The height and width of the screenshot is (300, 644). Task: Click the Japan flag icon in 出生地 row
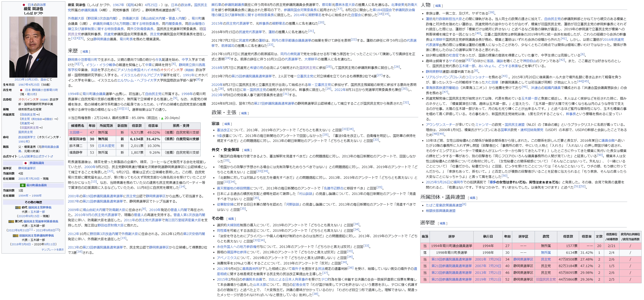coord(21,90)
